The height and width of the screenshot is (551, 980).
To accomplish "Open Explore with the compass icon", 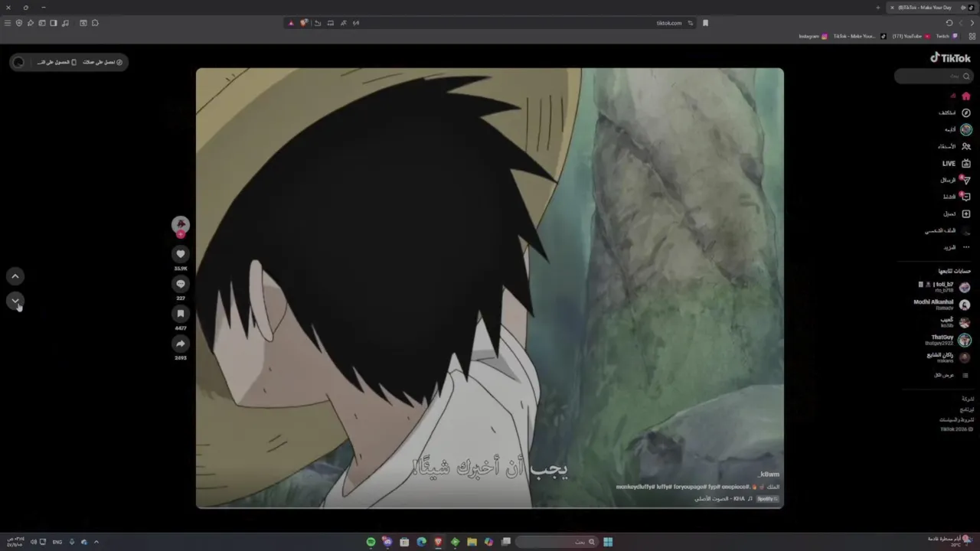I will [966, 112].
